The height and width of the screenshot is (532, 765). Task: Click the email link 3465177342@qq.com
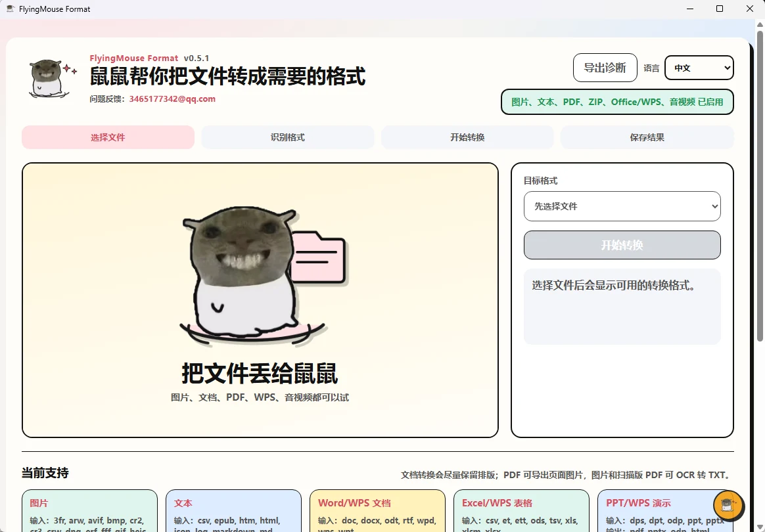tap(172, 99)
